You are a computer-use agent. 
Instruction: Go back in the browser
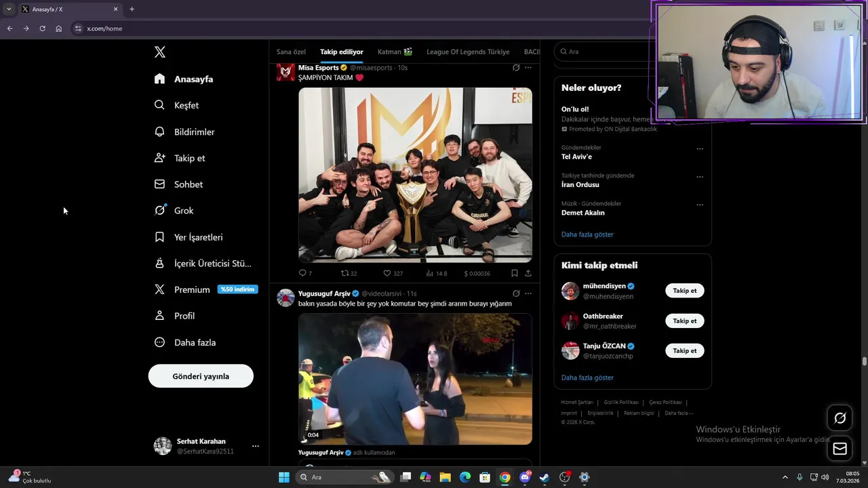pos(9,28)
